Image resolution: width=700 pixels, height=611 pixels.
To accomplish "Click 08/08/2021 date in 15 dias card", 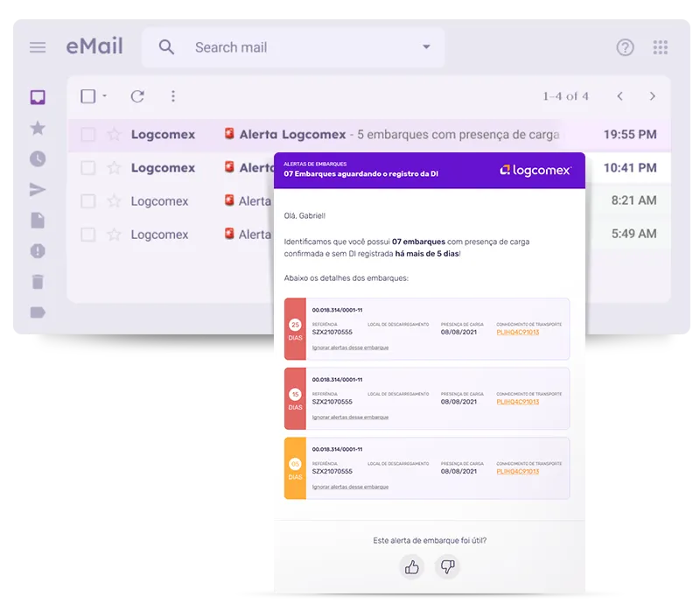I will pyautogui.click(x=458, y=402).
